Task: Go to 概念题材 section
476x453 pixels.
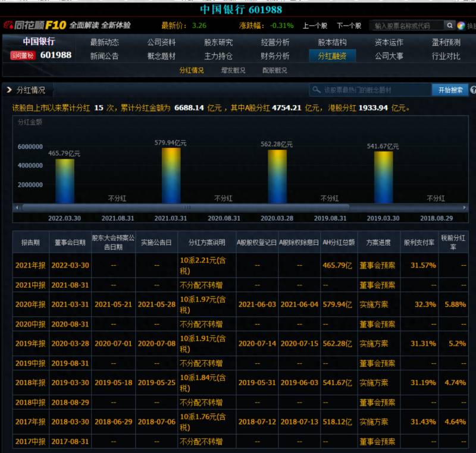Action: pyautogui.click(x=161, y=56)
